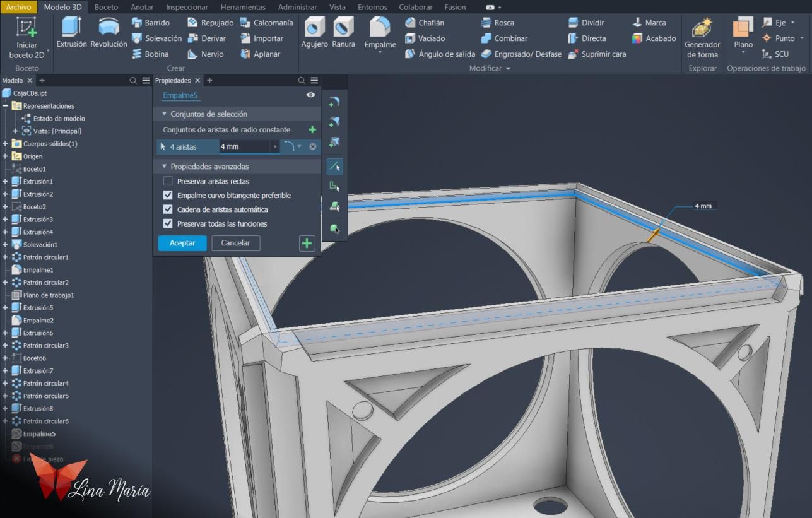Add a constant radius edge set
The width and height of the screenshot is (812, 518).
(312, 130)
